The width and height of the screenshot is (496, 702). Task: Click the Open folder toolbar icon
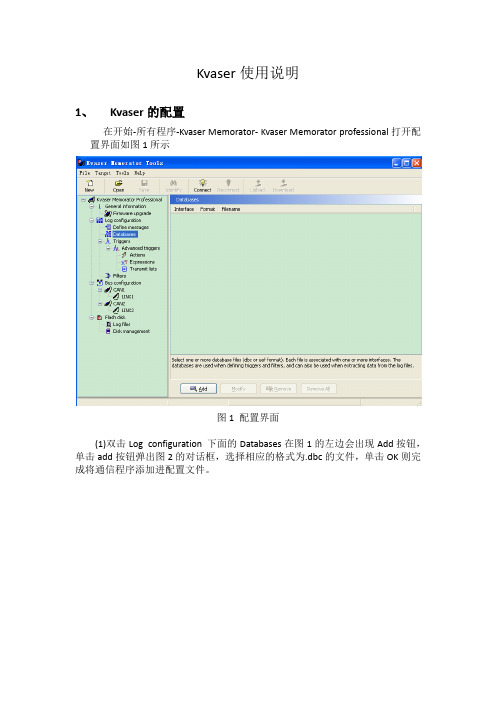[119, 183]
